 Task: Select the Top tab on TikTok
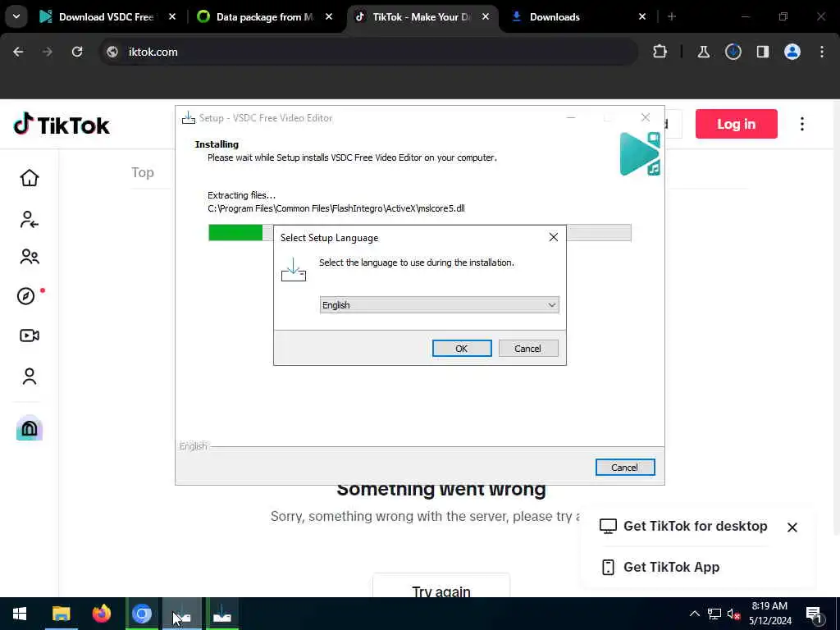pos(143,172)
